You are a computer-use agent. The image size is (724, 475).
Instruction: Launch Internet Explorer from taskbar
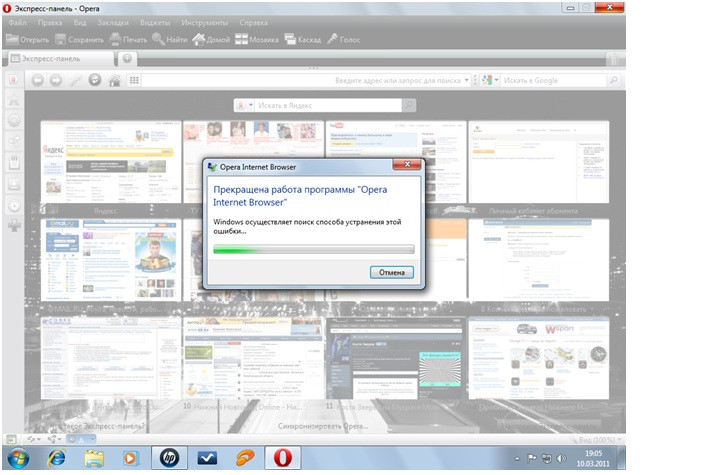[x=57, y=458]
